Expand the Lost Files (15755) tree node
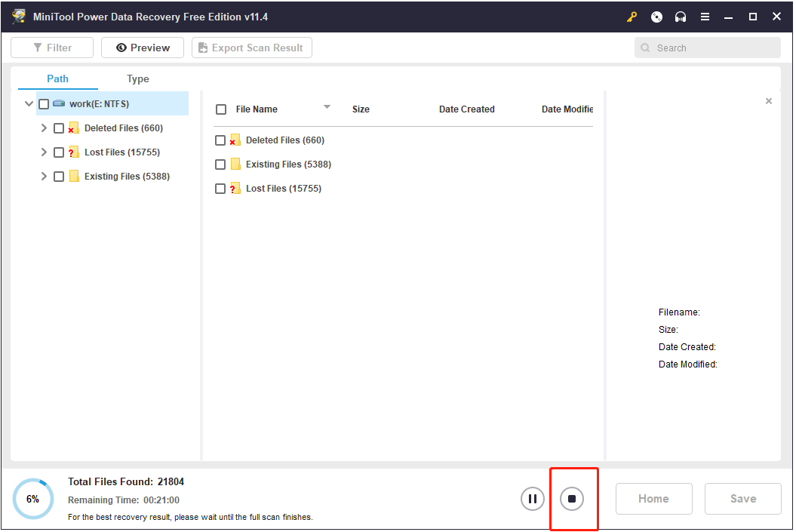The width and height of the screenshot is (796, 532). coord(44,152)
